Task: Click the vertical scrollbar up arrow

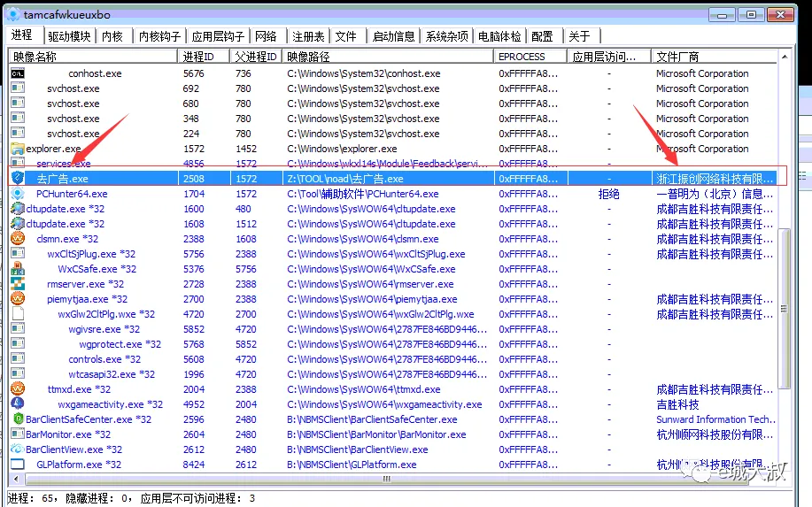Action: click(x=785, y=57)
